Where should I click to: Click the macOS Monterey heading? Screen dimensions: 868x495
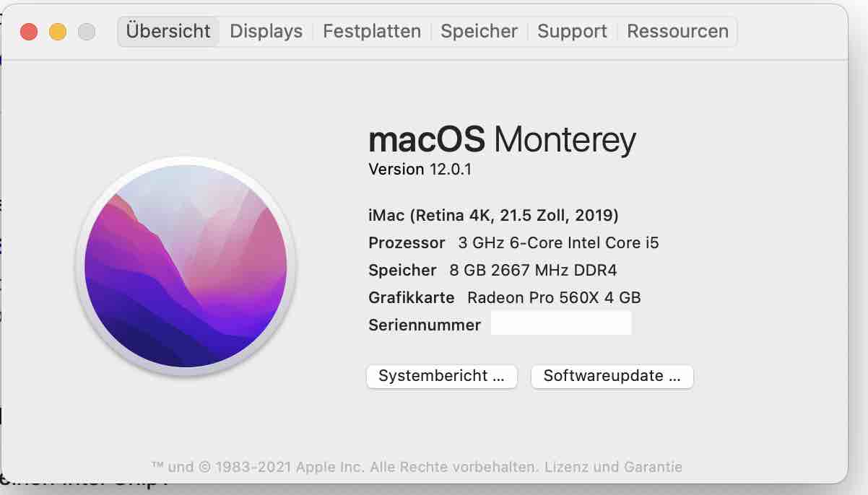pos(502,139)
